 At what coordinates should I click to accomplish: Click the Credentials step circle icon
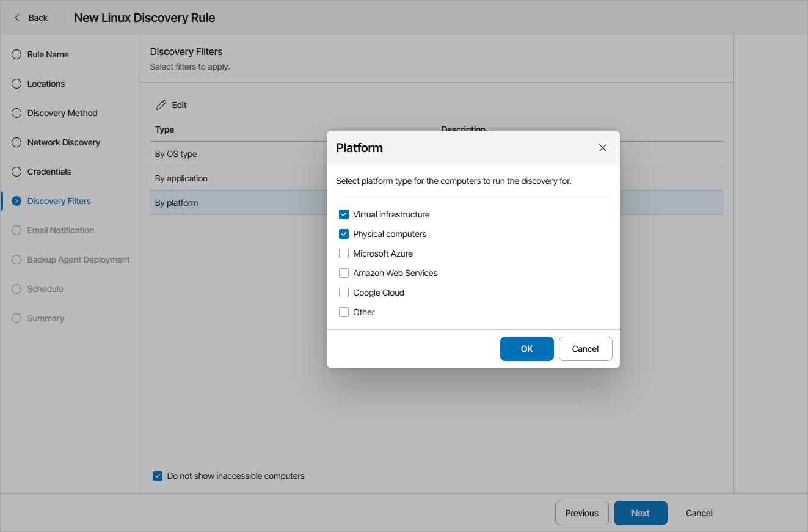click(16, 172)
